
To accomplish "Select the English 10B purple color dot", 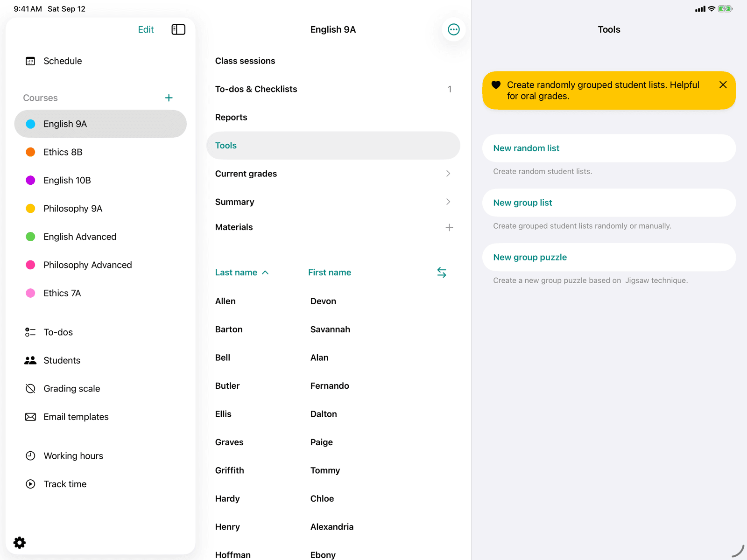I will point(30,181).
